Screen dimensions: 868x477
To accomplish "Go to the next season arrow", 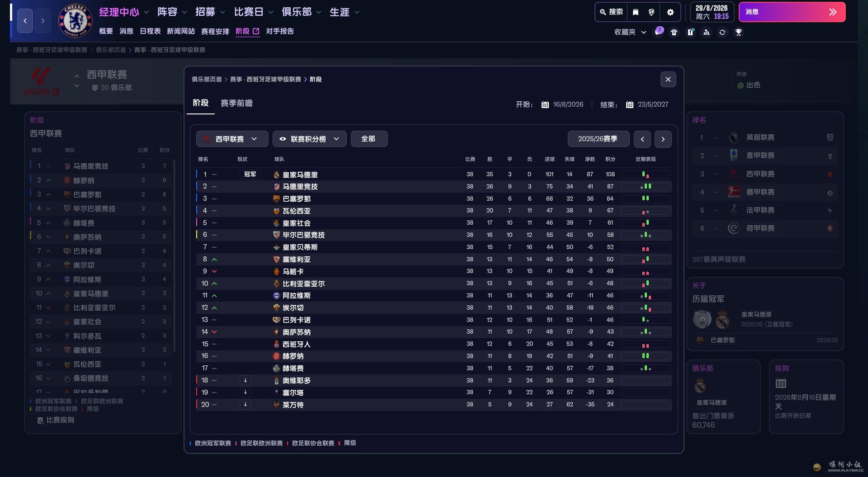I will click(x=663, y=139).
